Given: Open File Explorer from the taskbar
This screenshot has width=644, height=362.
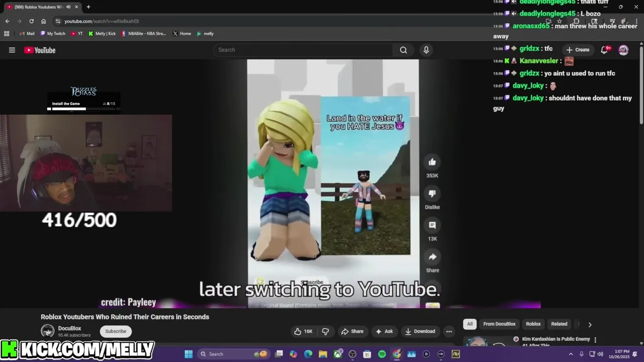Looking at the screenshot, I should [323, 354].
